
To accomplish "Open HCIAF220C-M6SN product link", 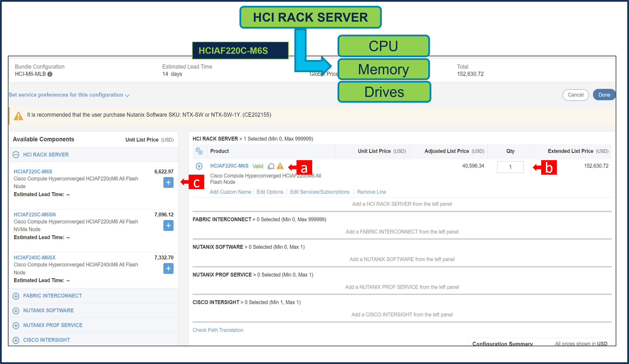I will 35,214.
